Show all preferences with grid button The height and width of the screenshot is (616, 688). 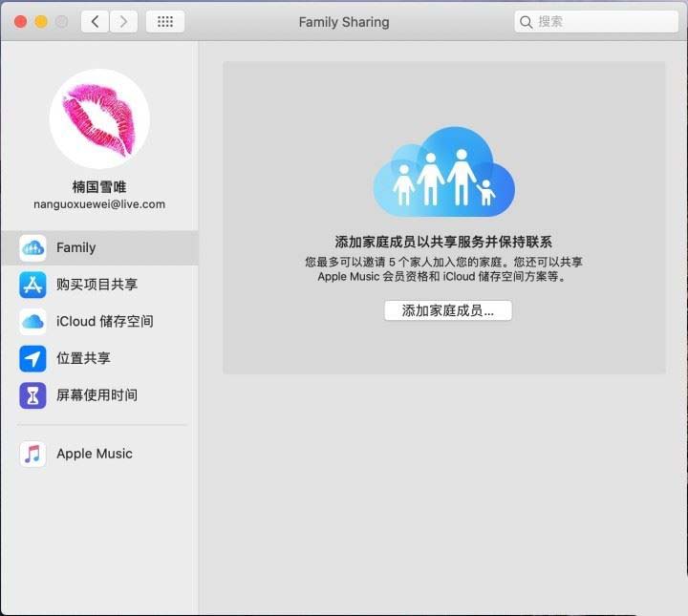pyautogui.click(x=165, y=21)
